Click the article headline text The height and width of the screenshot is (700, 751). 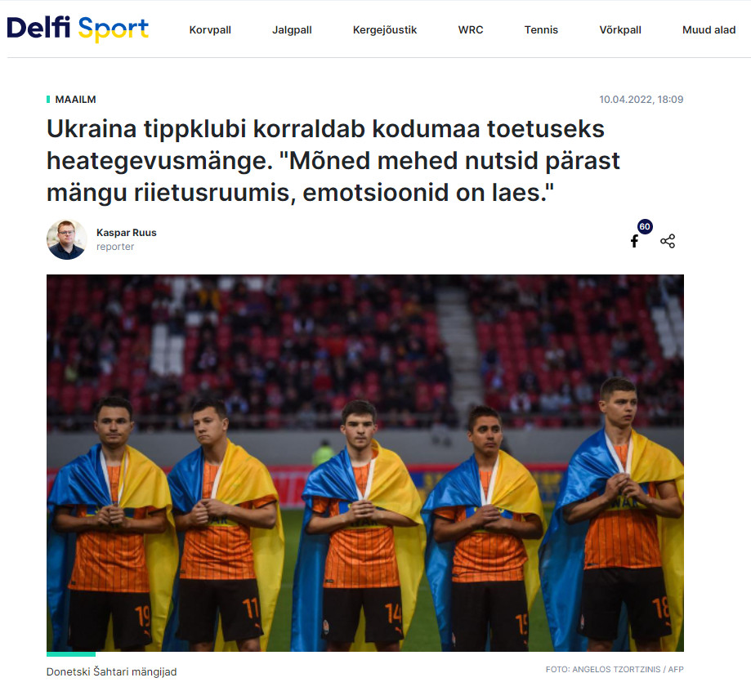point(333,160)
